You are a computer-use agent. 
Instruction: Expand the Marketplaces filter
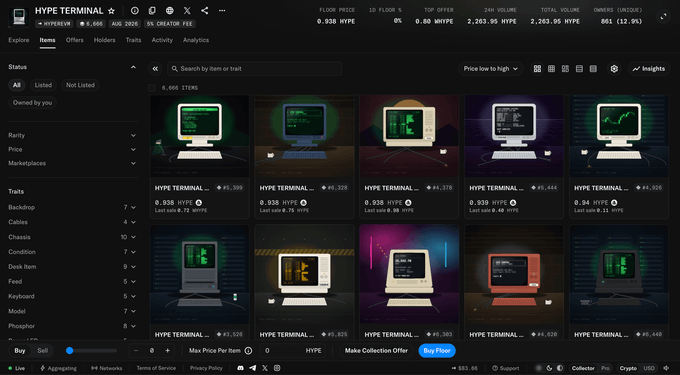[x=72, y=163]
